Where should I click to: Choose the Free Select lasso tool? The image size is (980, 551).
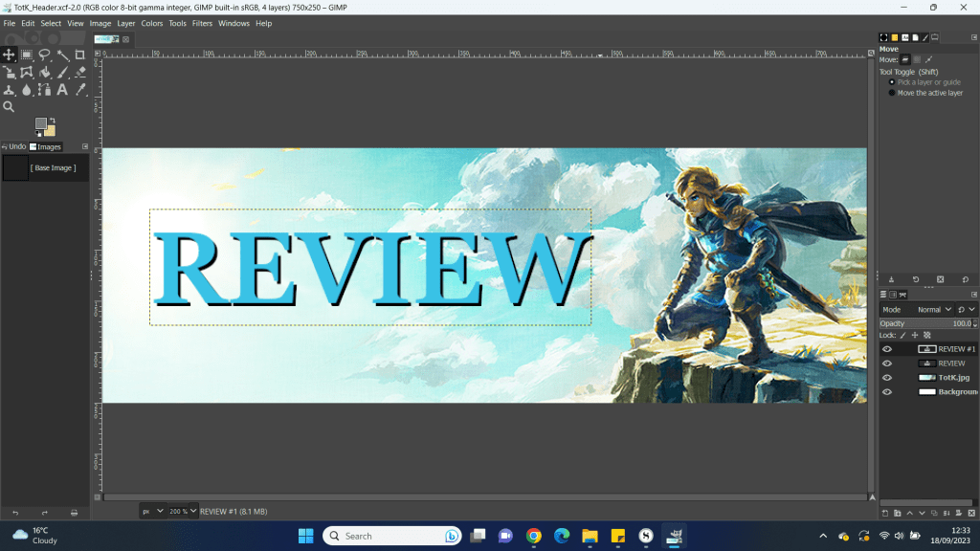coord(44,55)
